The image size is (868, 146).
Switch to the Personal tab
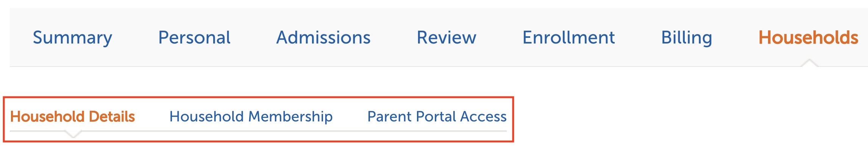tap(194, 38)
